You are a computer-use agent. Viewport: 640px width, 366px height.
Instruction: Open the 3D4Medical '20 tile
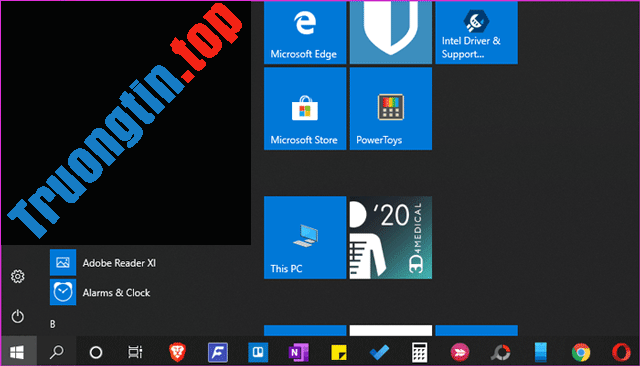(x=391, y=237)
